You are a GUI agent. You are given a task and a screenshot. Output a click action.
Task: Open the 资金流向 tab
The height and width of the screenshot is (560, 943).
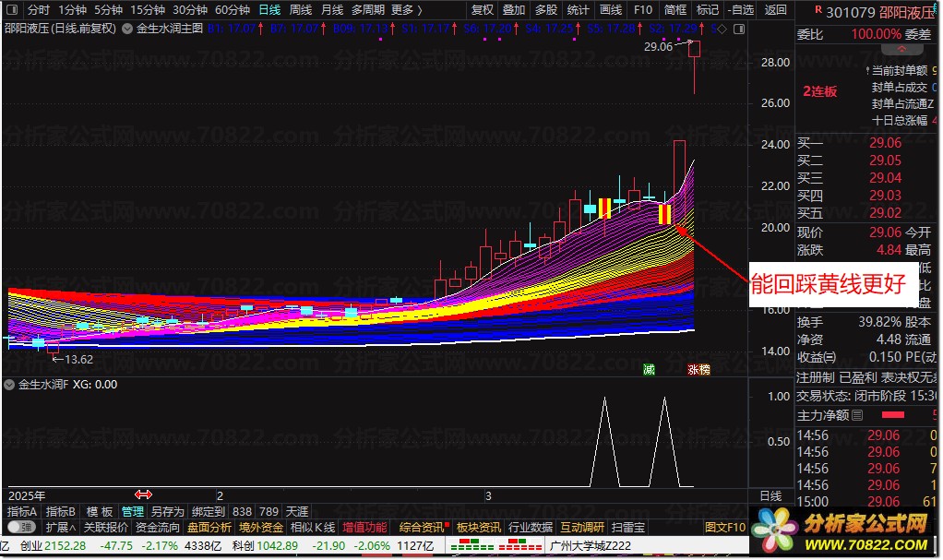point(158,527)
